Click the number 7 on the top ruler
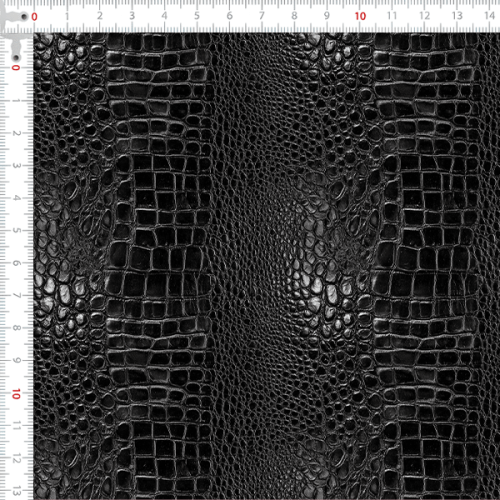Viewport: 500px width, 500px height. click(262, 16)
